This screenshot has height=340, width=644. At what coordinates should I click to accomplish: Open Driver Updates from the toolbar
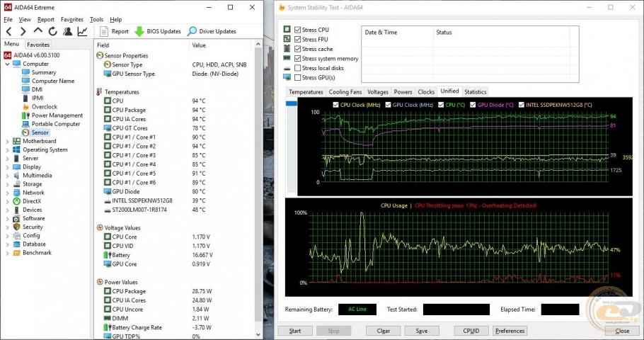[x=212, y=31]
